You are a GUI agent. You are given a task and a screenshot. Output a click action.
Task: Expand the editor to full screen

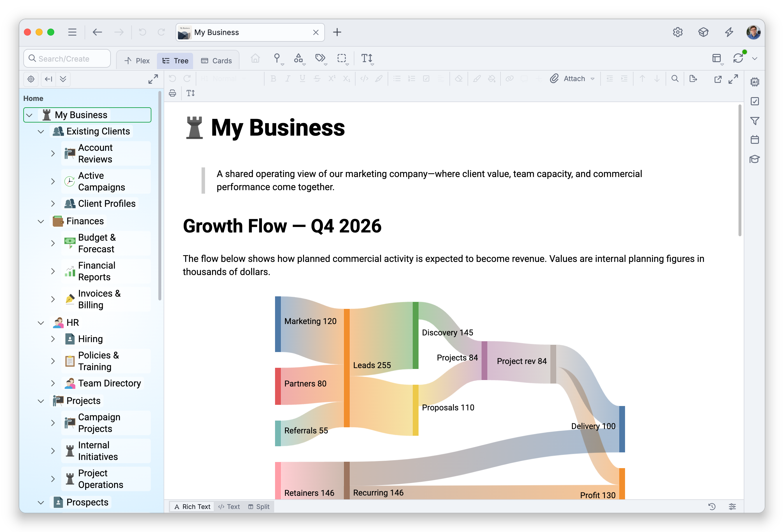coord(733,79)
